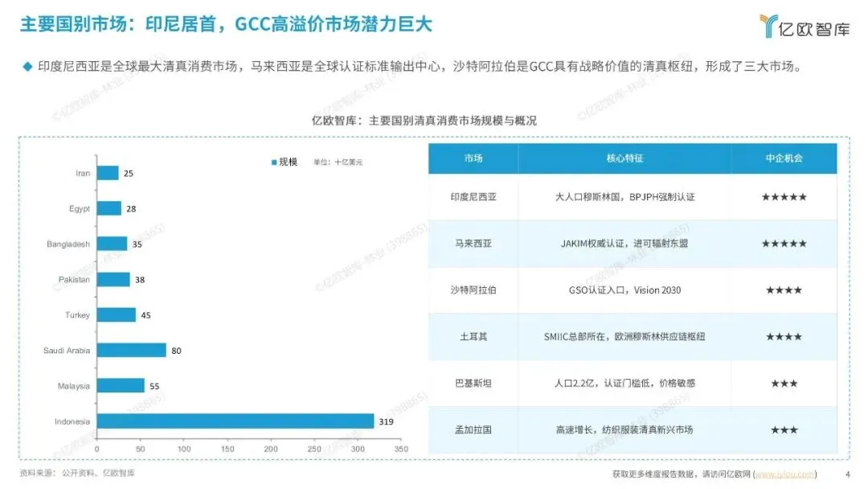Click the 资料来源 source note
The image size is (868, 489).
77,473
